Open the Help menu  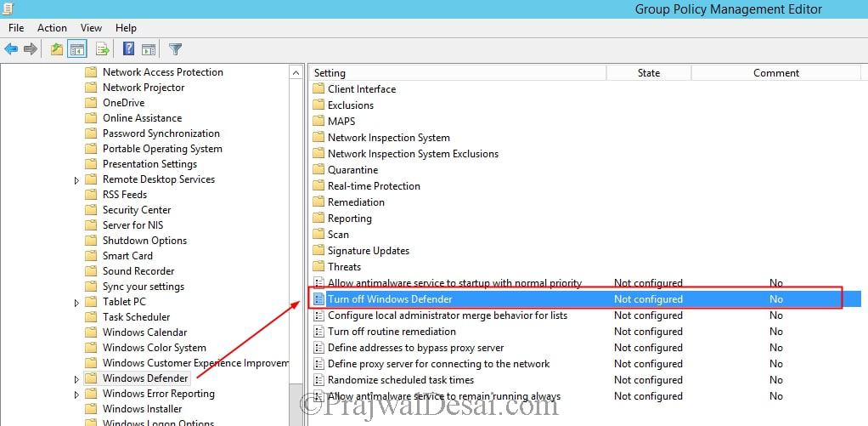[126, 28]
